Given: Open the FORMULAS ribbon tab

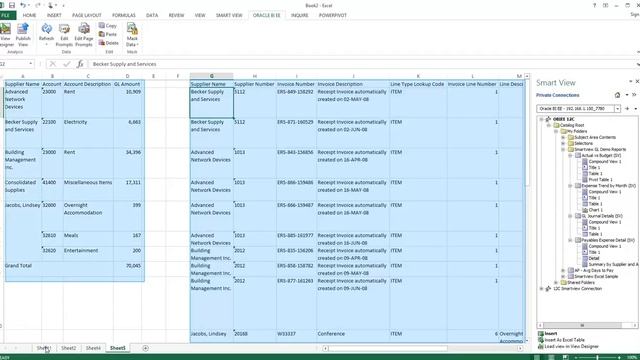Looking at the screenshot, I should tap(124, 15).
